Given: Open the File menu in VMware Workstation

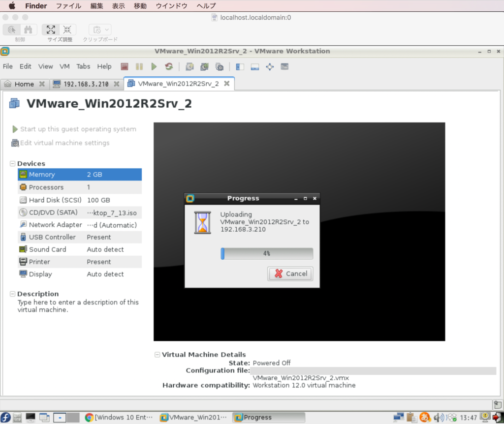Looking at the screenshot, I should pyautogui.click(x=8, y=66).
